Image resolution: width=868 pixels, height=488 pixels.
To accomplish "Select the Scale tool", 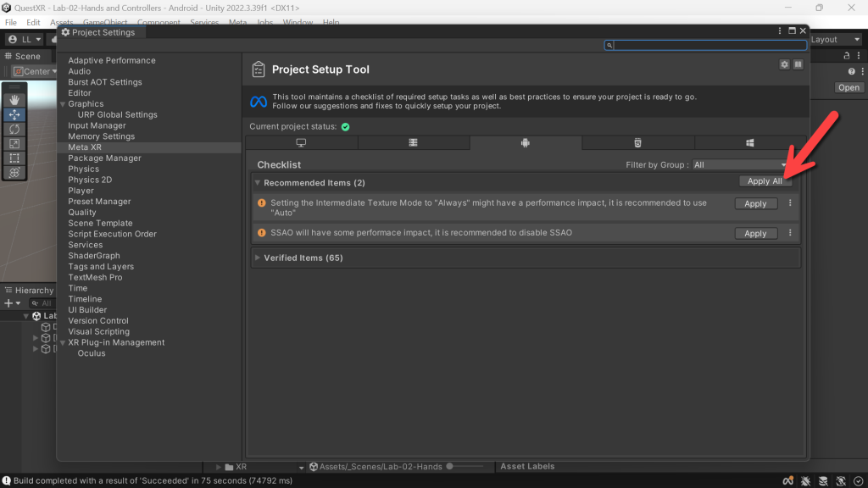I will (x=14, y=143).
